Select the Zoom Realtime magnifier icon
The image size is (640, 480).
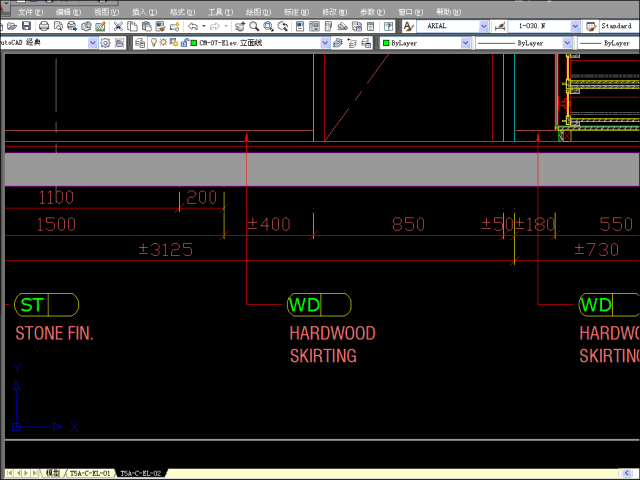[254, 27]
